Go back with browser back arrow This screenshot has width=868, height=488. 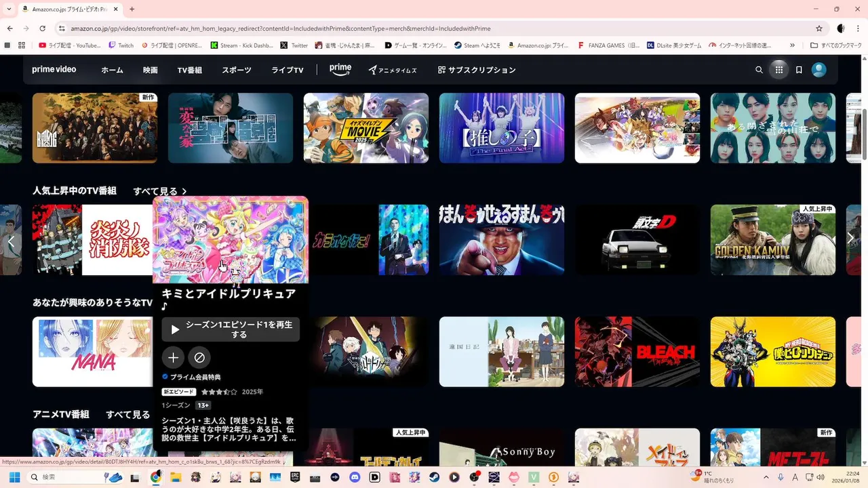pos(10,28)
